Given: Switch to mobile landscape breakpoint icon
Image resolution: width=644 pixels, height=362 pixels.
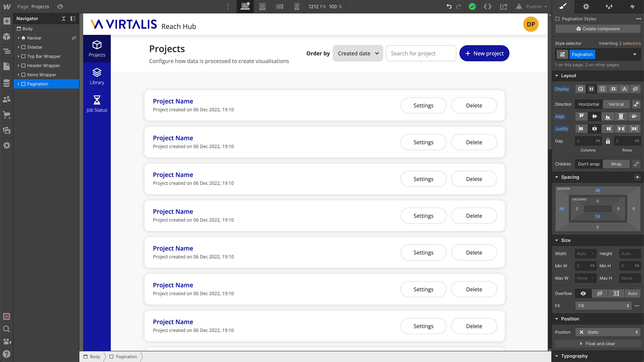Looking at the screenshot, I should (280, 6).
